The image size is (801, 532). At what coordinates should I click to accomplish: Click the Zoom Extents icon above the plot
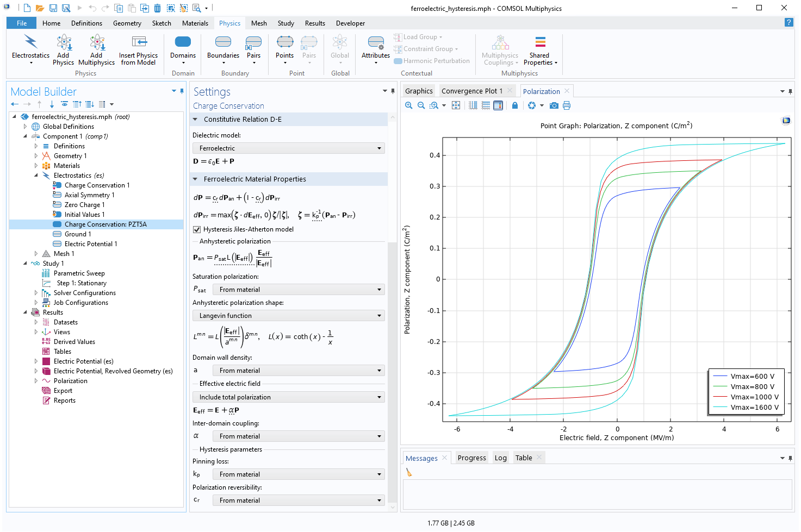click(x=456, y=105)
